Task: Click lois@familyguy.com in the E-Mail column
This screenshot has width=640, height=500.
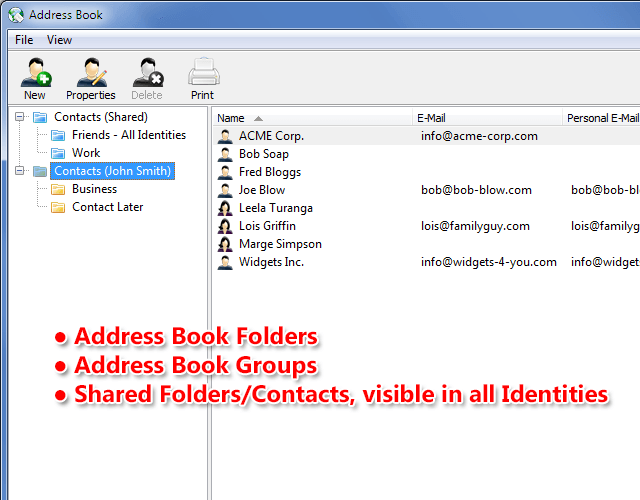Action: [x=475, y=226]
